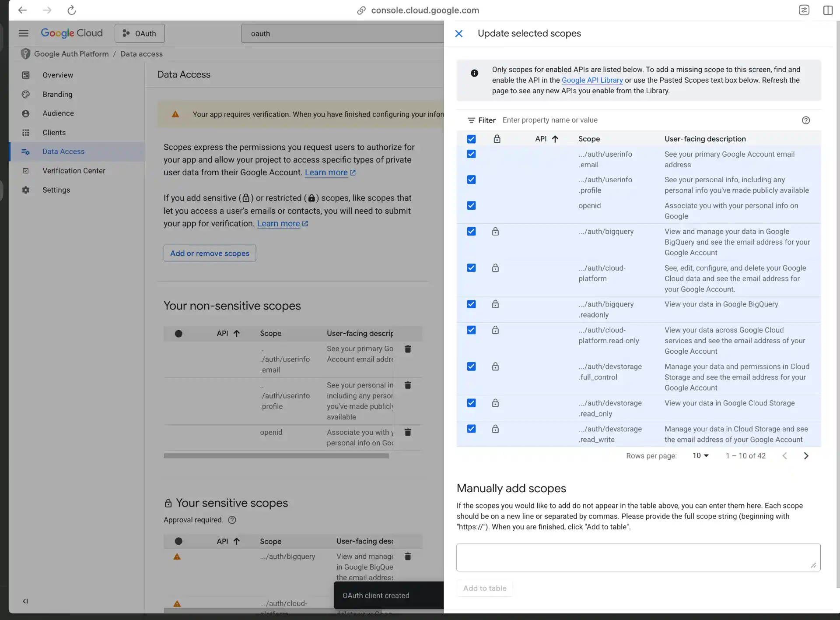
Task: Click the Branding sidebar icon
Action: click(x=26, y=94)
